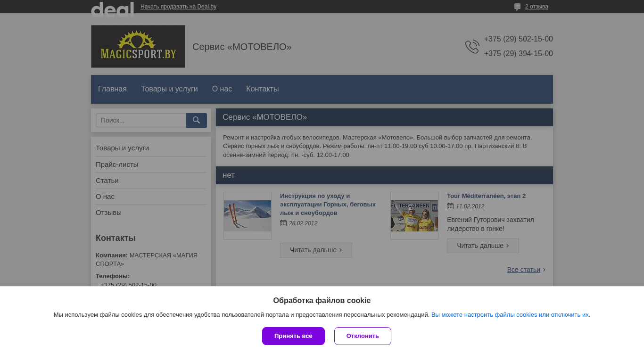
Task: Click the date 11.02.2012
Action: click(470, 206)
